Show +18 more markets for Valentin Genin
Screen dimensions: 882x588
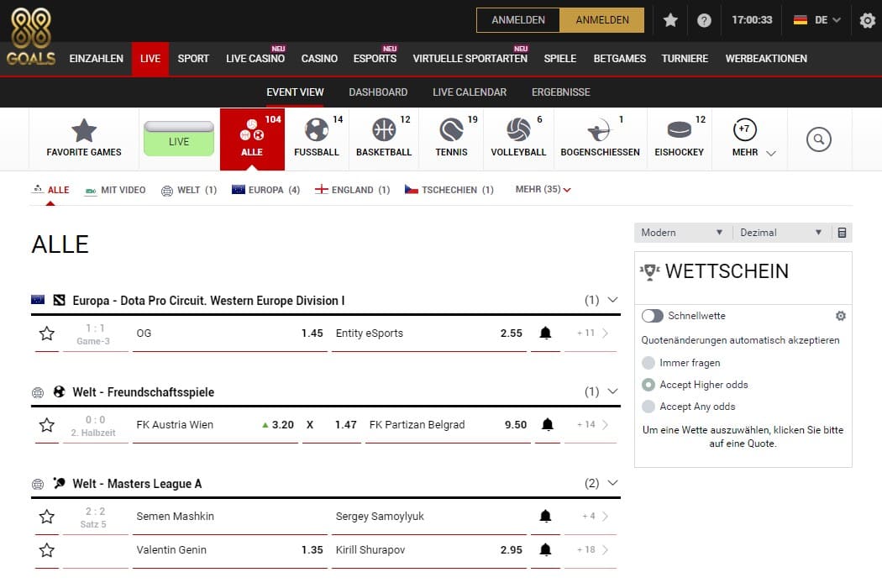click(591, 549)
